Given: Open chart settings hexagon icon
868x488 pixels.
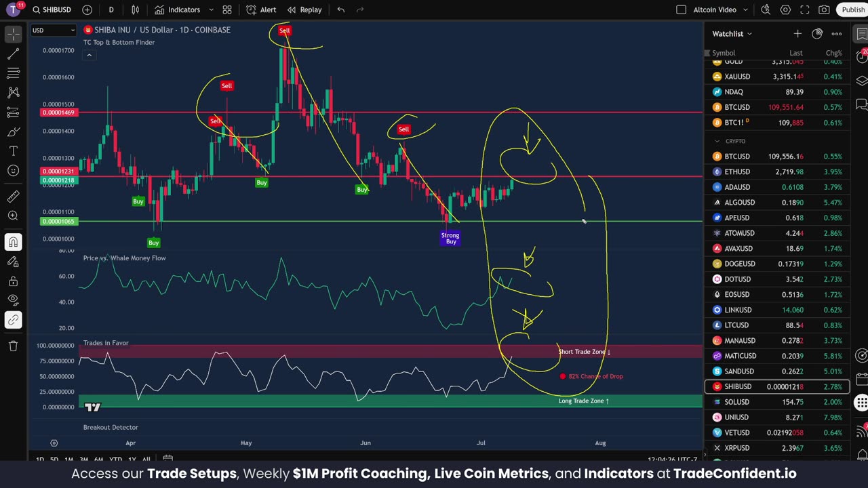Looking at the screenshot, I should coord(785,9).
